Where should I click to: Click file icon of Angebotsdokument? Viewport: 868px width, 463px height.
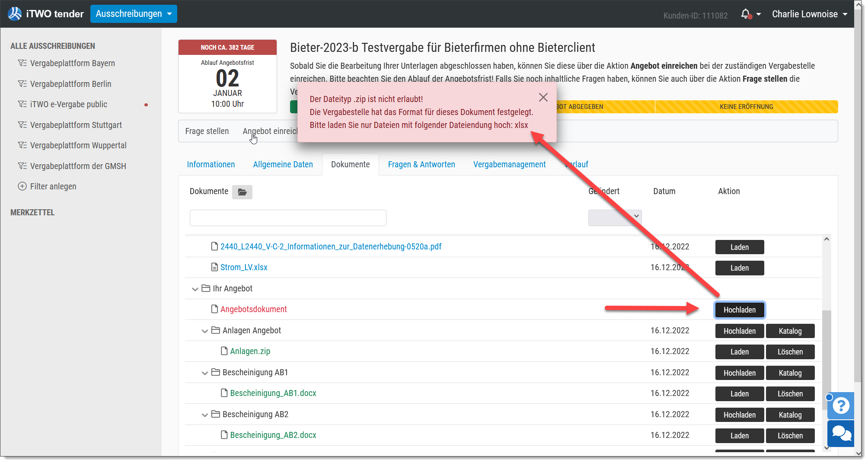point(214,309)
